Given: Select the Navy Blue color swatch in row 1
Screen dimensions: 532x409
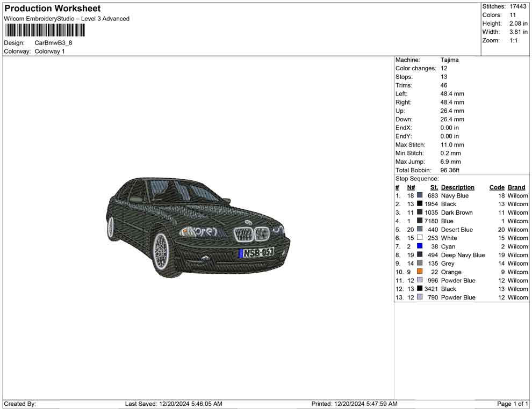Looking at the screenshot, I should pyautogui.click(x=419, y=195).
